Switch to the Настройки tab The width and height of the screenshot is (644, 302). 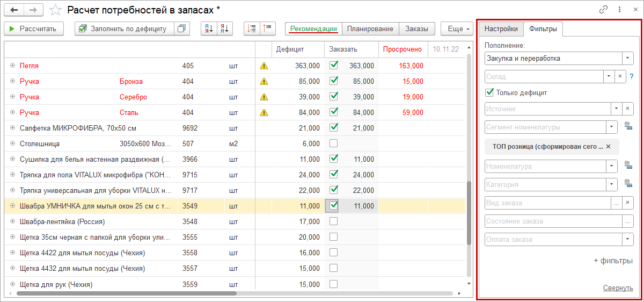pos(501,29)
